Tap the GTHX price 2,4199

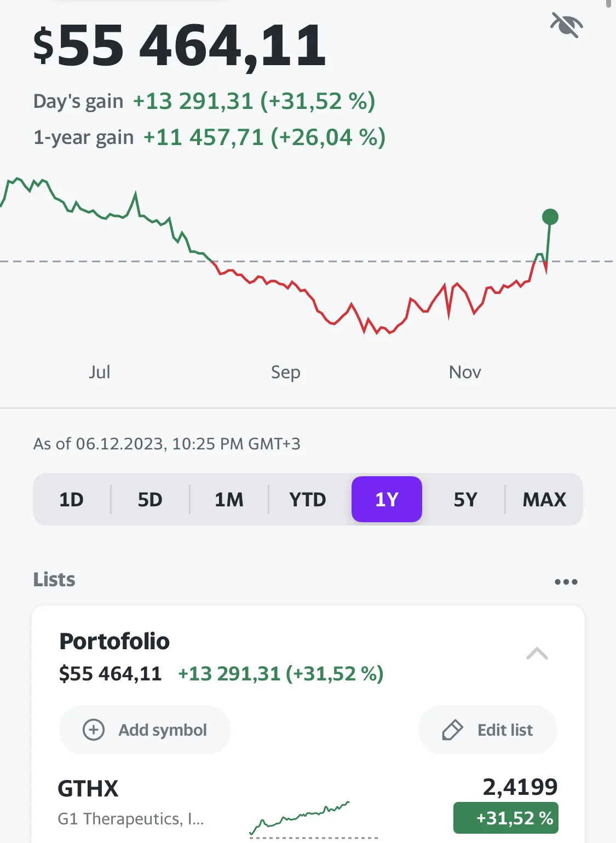(520, 787)
